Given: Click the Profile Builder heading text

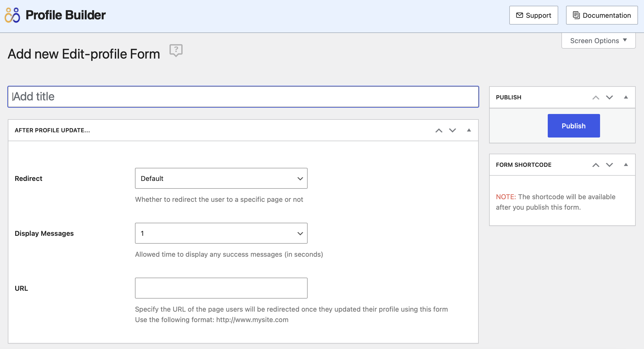Looking at the screenshot, I should (x=65, y=15).
